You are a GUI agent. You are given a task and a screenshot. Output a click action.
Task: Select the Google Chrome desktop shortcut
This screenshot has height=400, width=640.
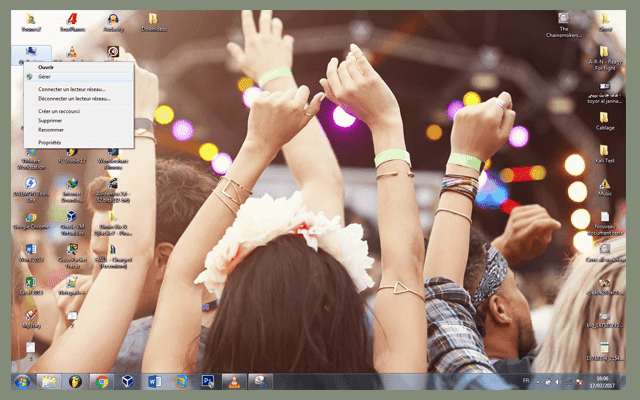(x=31, y=220)
